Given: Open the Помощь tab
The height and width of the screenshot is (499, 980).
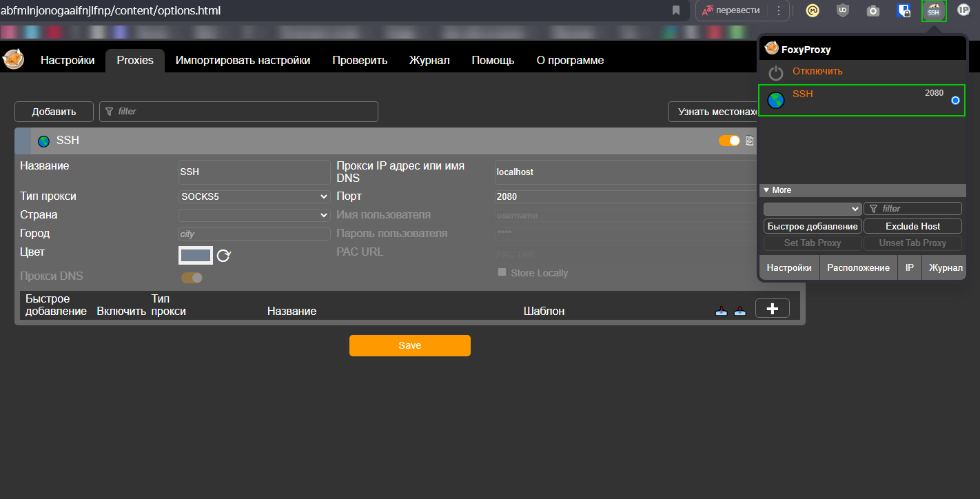Looking at the screenshot, I should pos(493,61).
